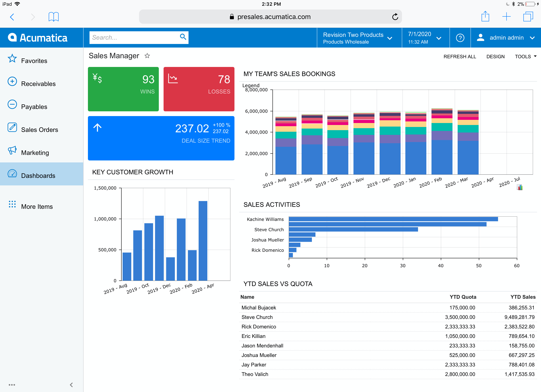
Task: Expand the admin admin user menu
Action: [532, 38]
